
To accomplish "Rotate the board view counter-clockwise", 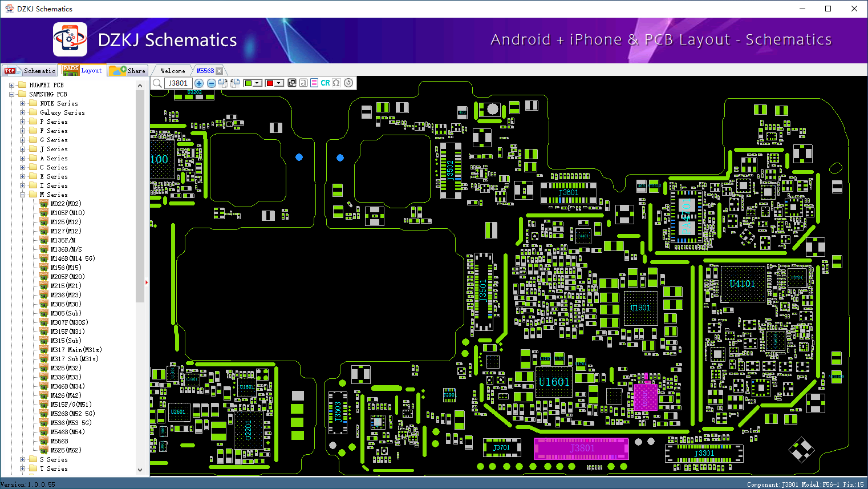I will pos(234,83).
